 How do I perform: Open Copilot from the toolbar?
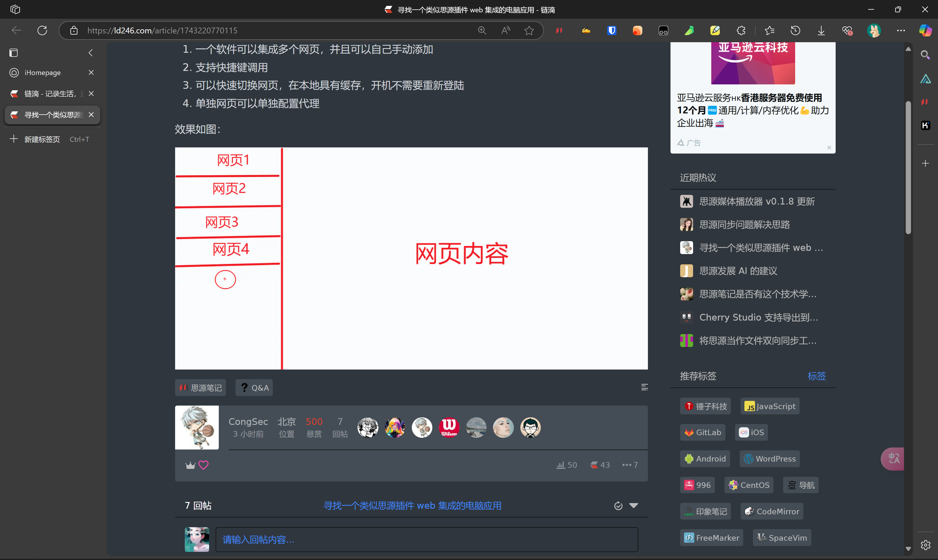point(925,30)
